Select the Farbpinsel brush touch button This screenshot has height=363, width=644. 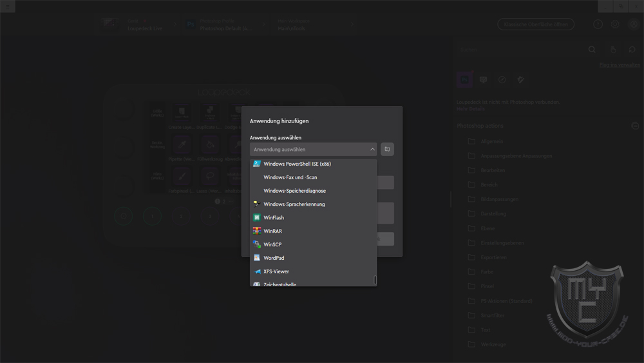coord(182,177)
